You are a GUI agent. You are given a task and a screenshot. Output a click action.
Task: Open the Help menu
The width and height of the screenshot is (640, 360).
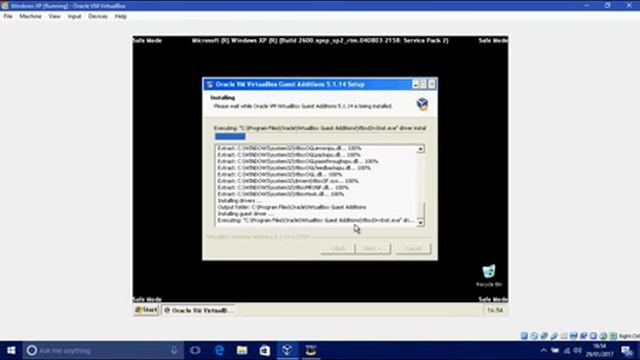tap(120, 16)
